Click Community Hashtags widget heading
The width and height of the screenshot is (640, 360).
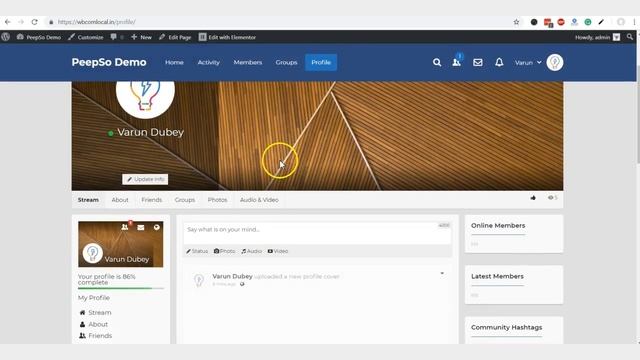click(507, 327)
